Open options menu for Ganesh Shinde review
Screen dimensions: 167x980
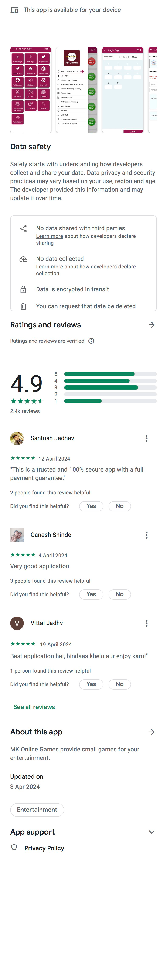[146, 535]
